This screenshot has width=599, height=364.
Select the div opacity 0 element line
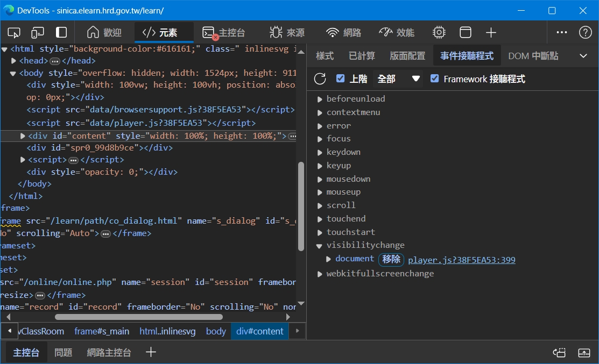click(102, 172)
